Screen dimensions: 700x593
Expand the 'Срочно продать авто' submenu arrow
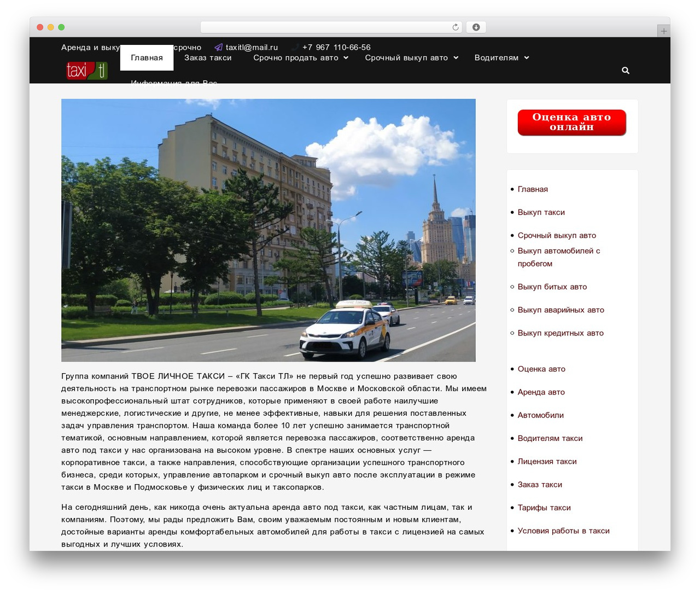(x=346, y=58)
